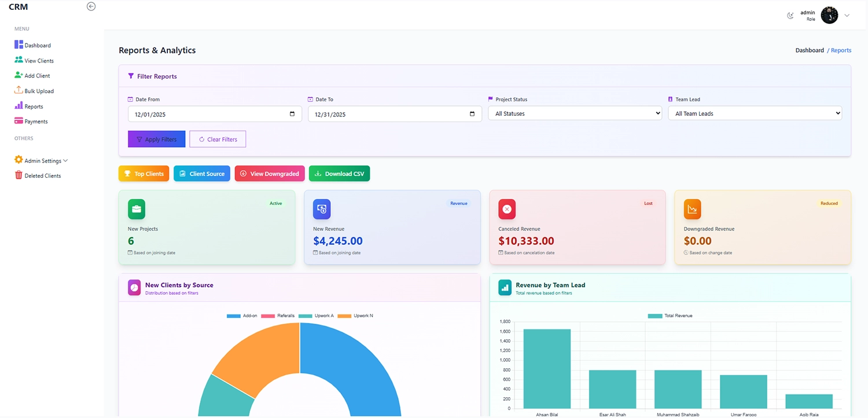The image size is (868, 418).
Task: Toggle the Upwork N legend swatch
Action: point(344,316)
